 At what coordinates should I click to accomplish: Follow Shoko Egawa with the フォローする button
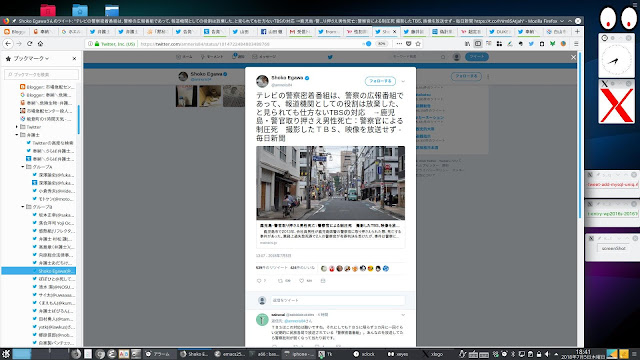pyautogui.click(x=380, y=81)
